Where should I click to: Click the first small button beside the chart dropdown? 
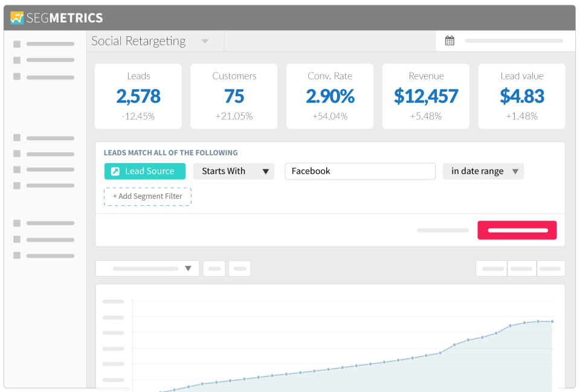214,268
